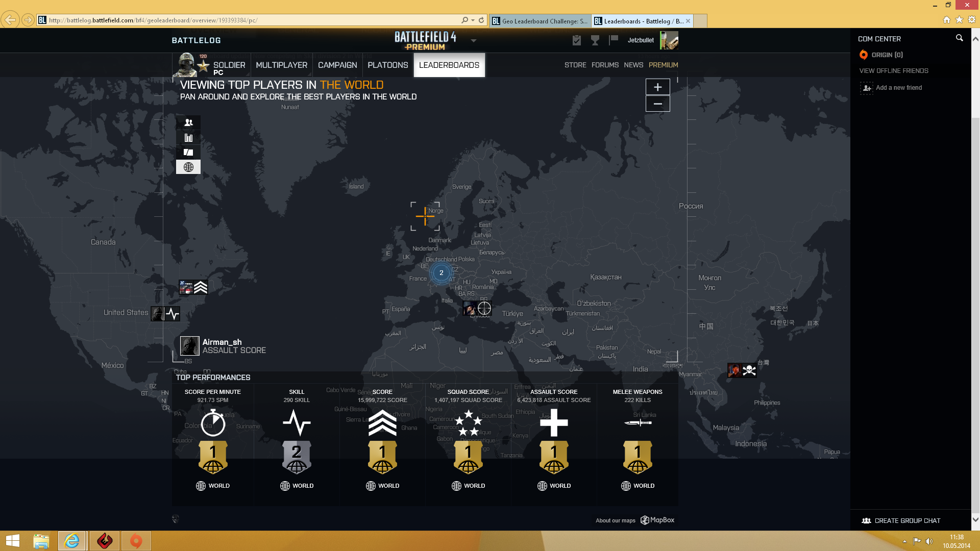Select the world globe leaderboard filter icon
The image size is (980, 551).
[x=188, y=167]
